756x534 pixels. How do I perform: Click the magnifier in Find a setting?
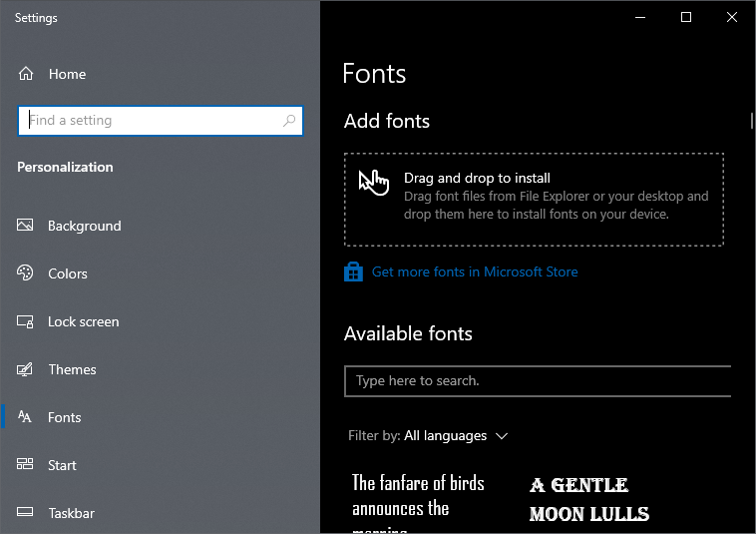289,121
